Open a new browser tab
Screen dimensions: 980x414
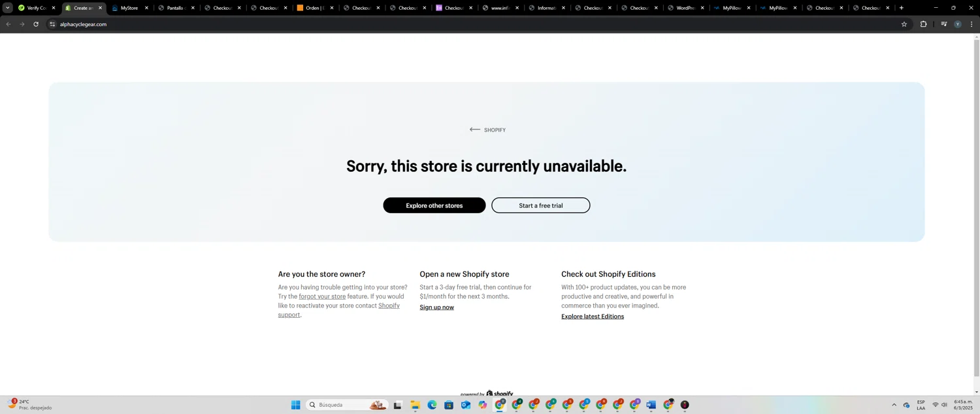(x=902, y=8)
